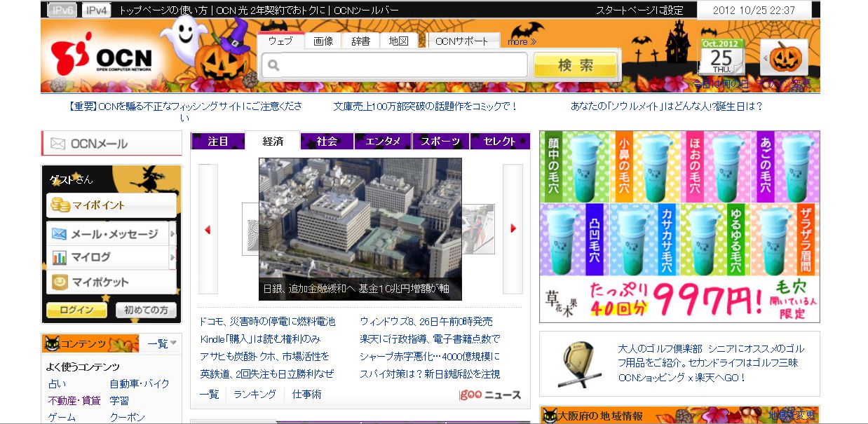Open the Oct 25 calendar icon

pos(721,57)
